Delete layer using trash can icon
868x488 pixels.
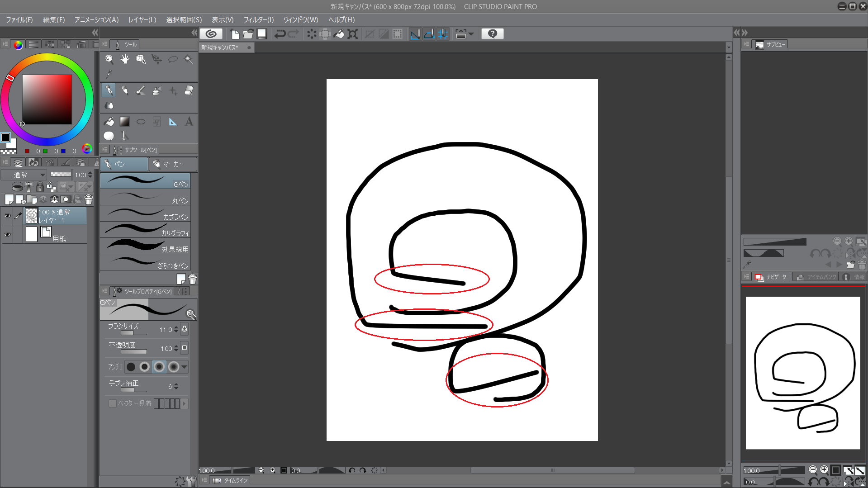pyautogui.click(x=89, y=199)
